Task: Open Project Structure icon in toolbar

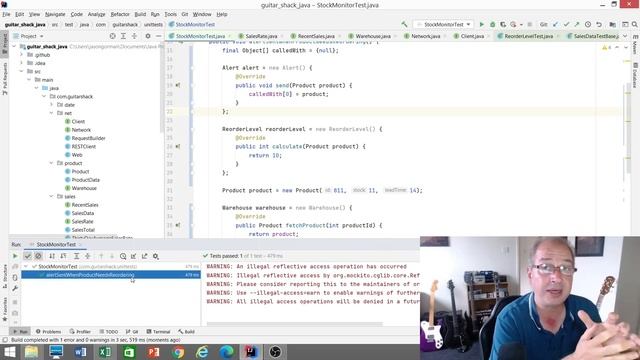Action: point(613,24)
